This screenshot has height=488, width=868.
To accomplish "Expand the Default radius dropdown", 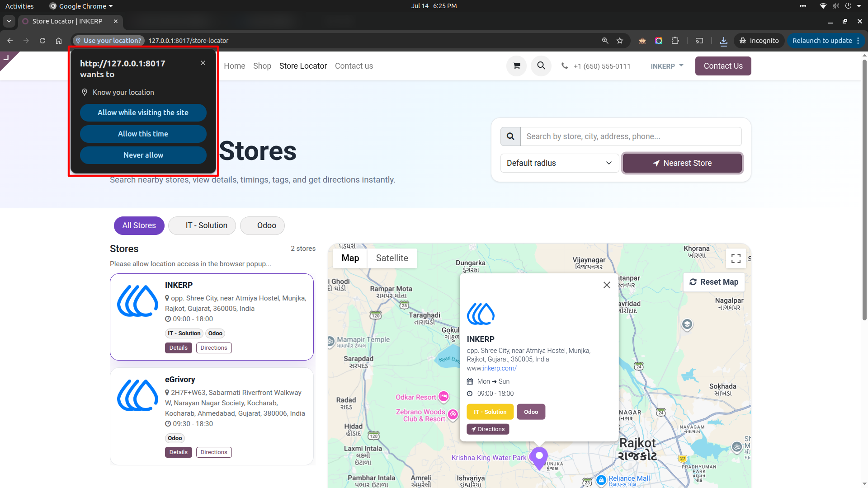I will coord(559,163).
